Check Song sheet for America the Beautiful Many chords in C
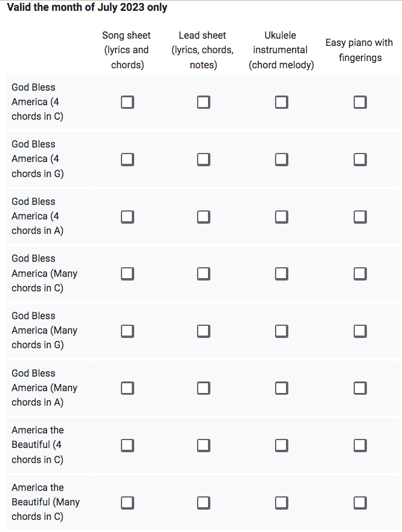This screenshot has width=402, height=532. coord(127,502)
